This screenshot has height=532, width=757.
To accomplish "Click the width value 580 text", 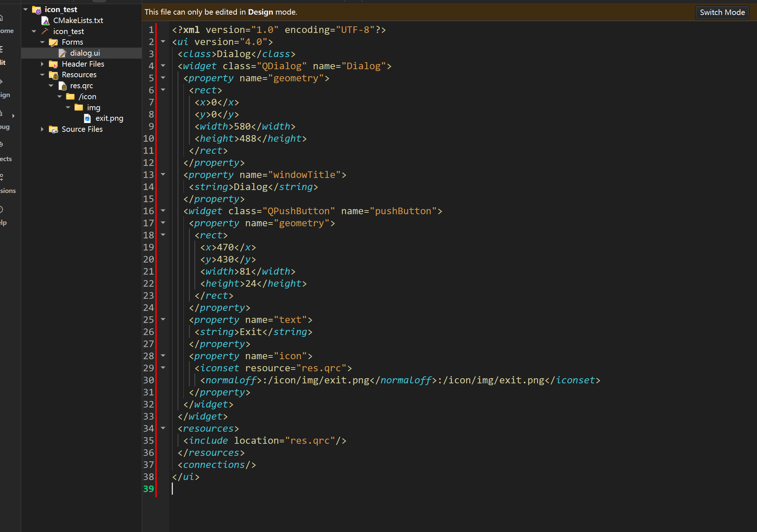I will coord(242,126).
